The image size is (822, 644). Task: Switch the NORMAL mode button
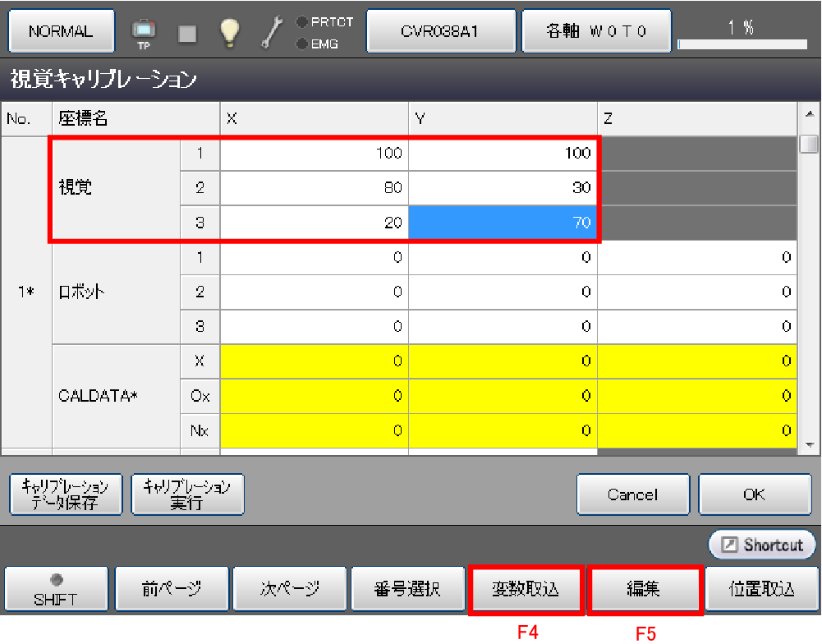[61, 31]
